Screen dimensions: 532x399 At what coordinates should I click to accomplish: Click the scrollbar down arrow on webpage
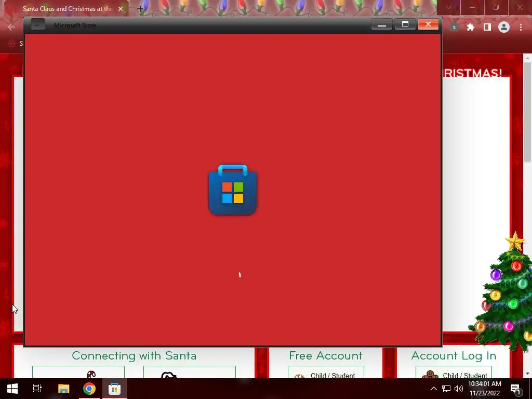click(527, 374)
